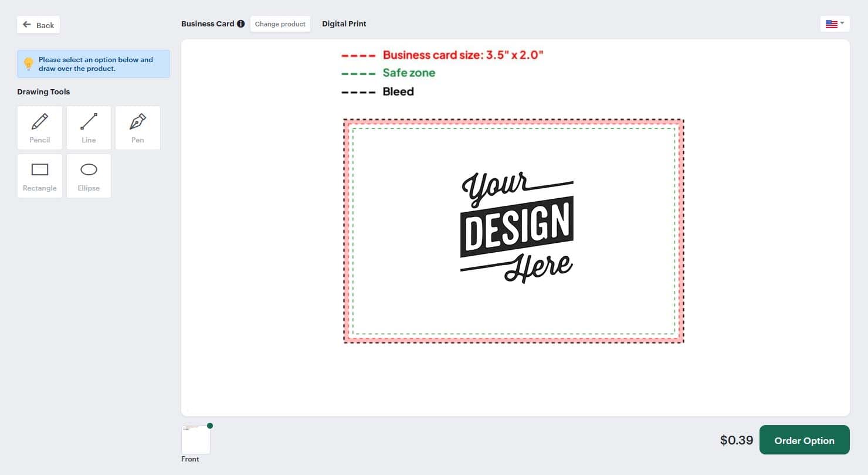Pick the Rectangle shape tool

(x=40, y=176)
